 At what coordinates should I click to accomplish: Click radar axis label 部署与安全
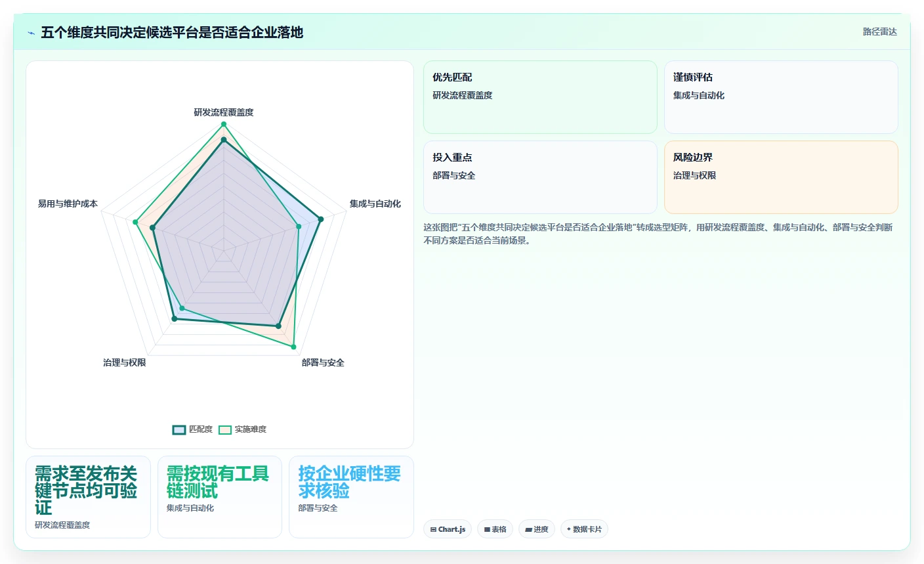pos(323,362)
